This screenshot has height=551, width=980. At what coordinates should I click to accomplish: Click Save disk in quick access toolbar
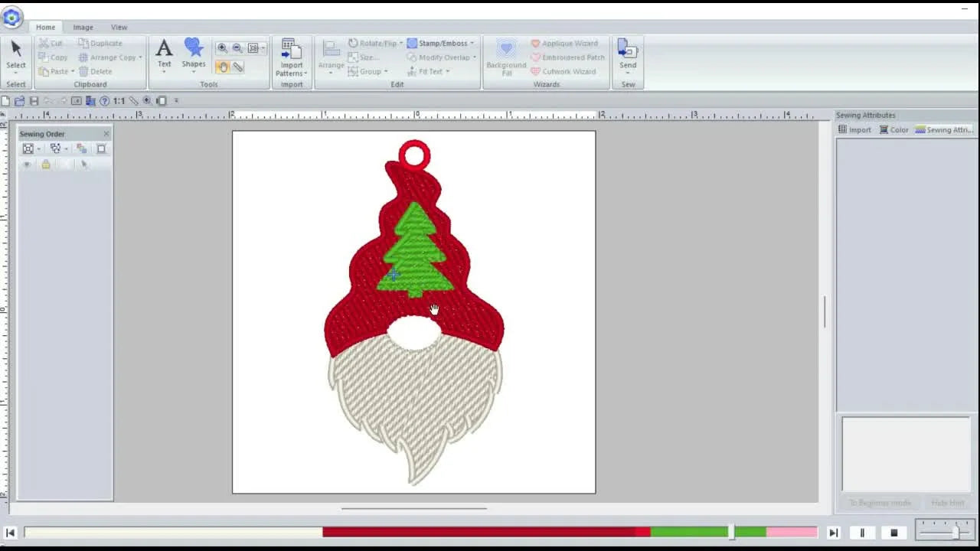click(x=34, y=101)
